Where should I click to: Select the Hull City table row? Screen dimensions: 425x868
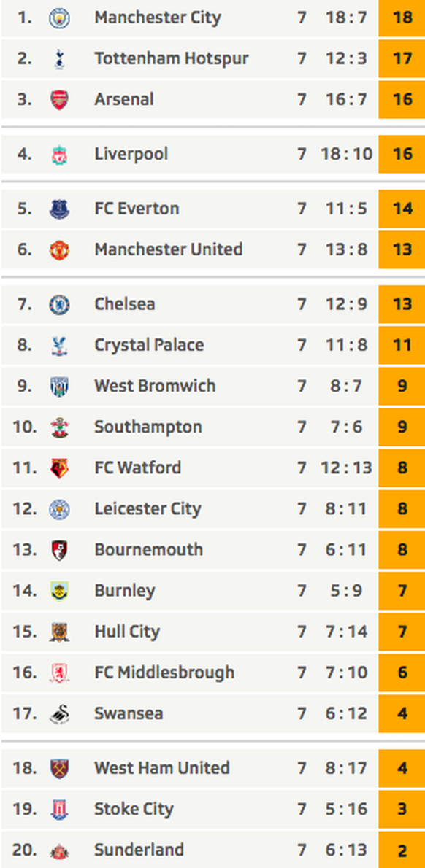(x=212, y=632)
